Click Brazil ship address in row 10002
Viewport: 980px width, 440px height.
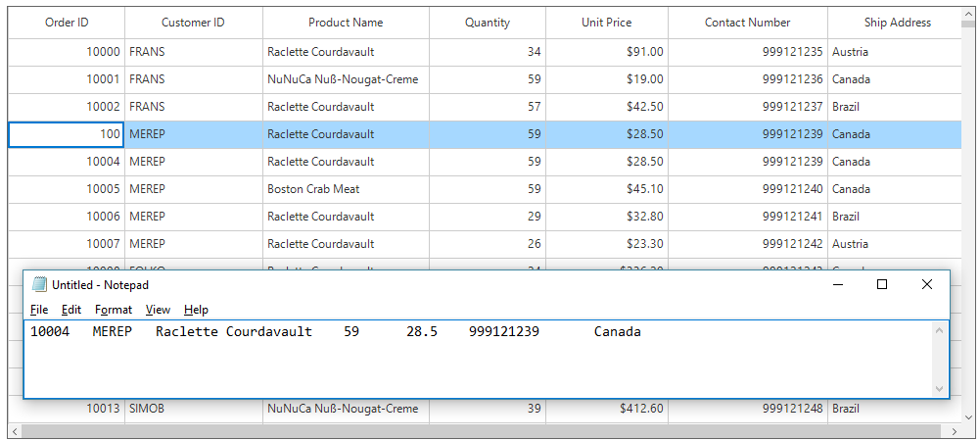(x=895, y=107)
